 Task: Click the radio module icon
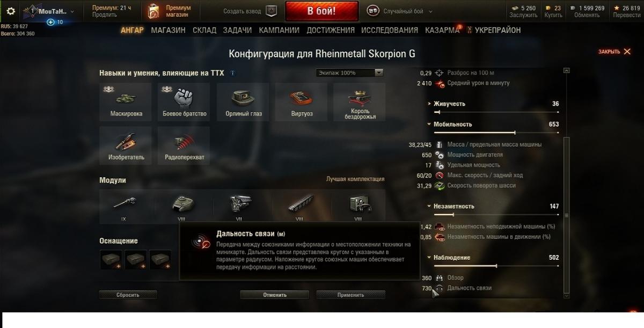(x=358, y=205)
